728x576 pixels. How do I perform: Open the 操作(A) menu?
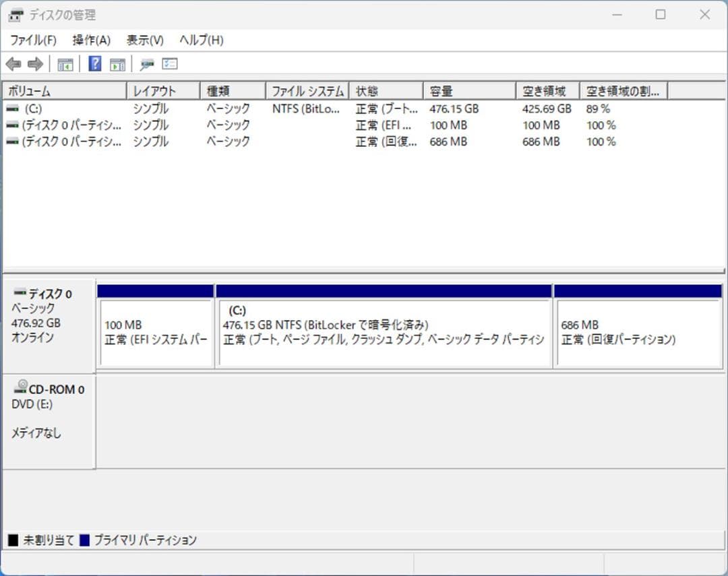(90, 40)
